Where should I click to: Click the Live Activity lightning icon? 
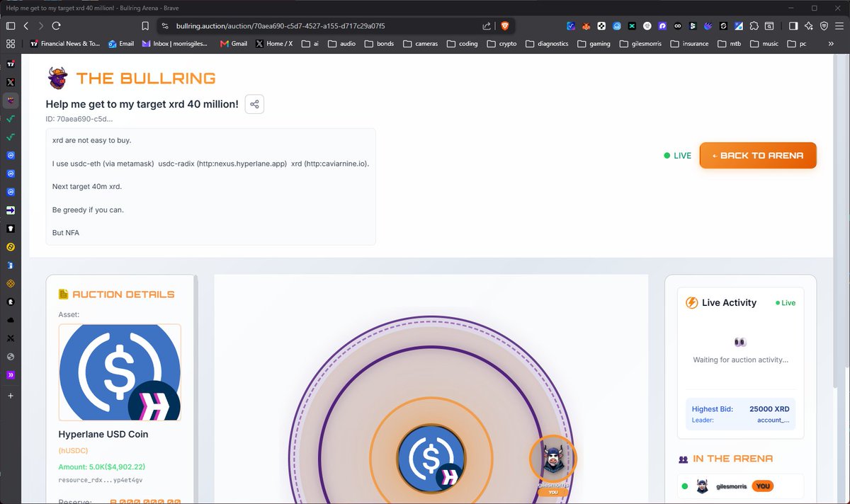(x=692, y=303)
